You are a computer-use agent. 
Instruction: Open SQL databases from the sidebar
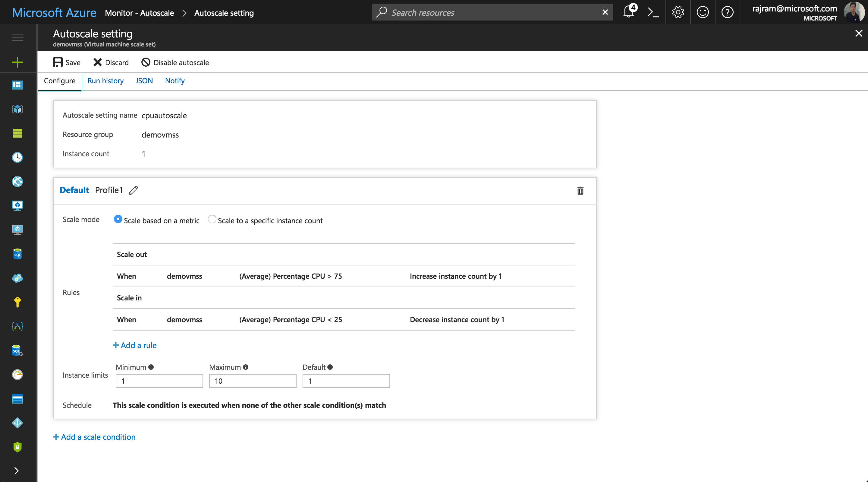17,254
